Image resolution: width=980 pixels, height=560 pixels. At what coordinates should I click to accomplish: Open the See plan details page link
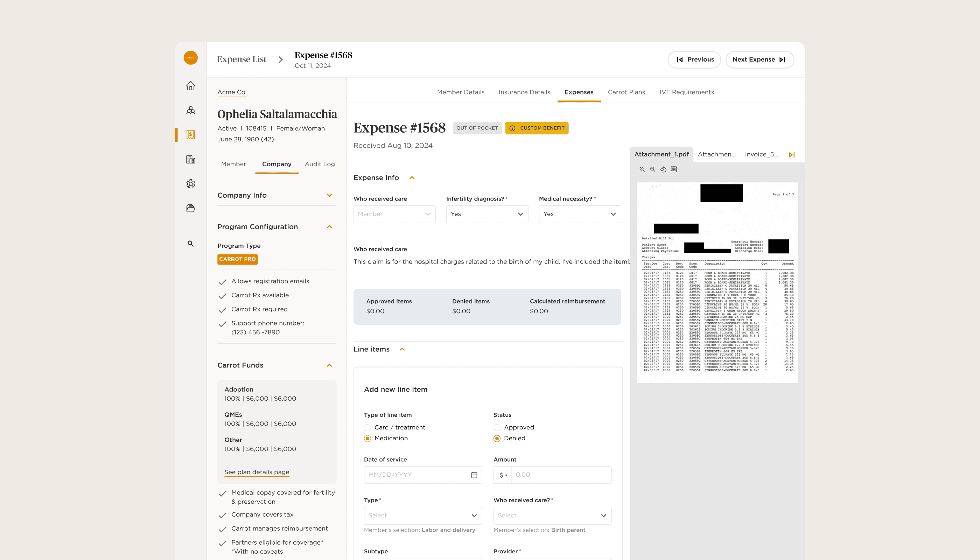coord(257,472)
